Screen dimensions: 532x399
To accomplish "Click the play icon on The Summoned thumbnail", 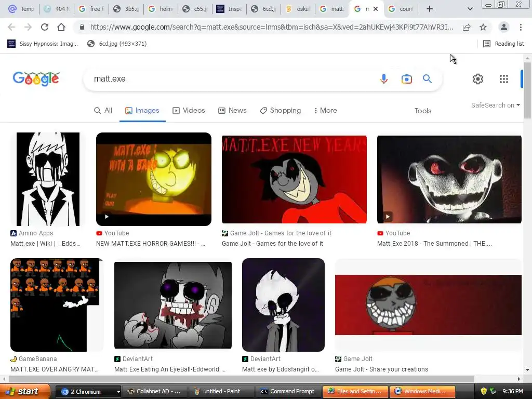I will 388,216.
